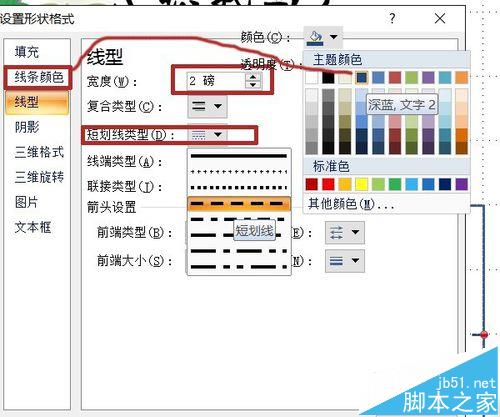This screenshot has height=417, width=500.
Task: Pick purple in 标准色 row
Action: point(462,184)
